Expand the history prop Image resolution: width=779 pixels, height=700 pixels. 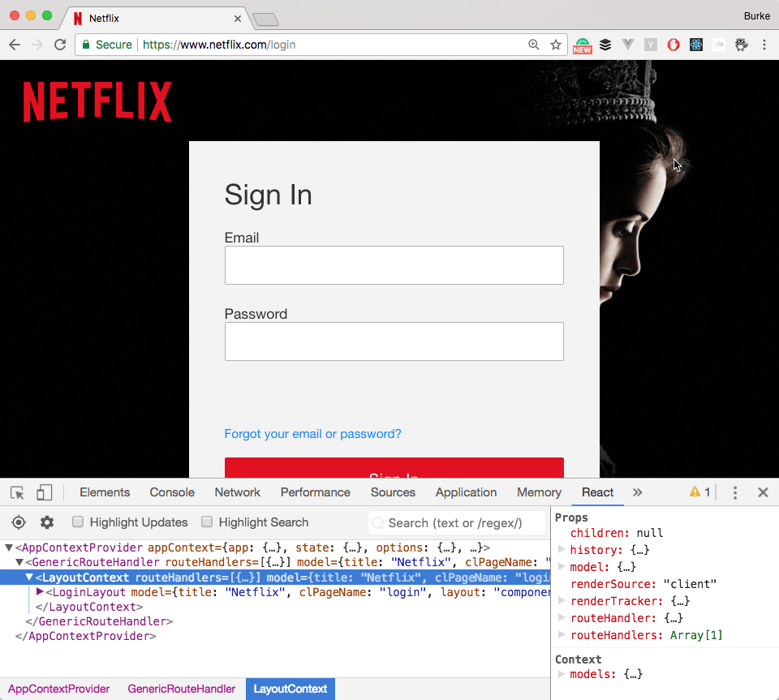[x=562, y=549]
